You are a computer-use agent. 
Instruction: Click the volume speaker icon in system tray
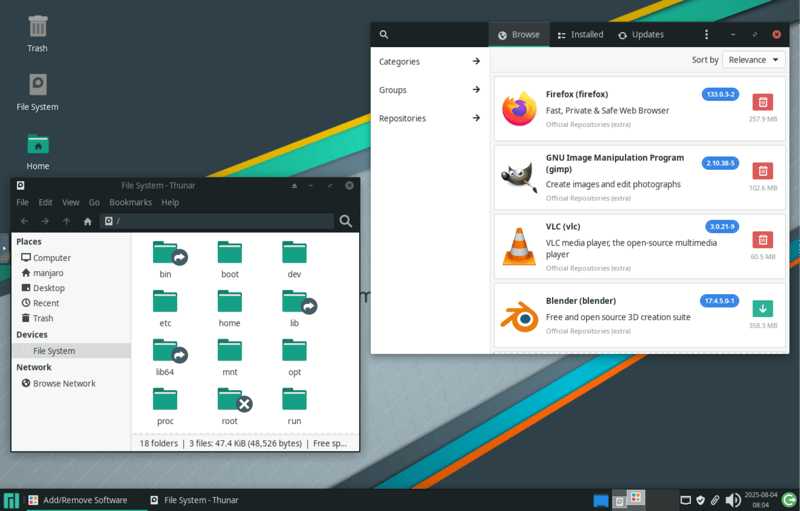[733, 500]
